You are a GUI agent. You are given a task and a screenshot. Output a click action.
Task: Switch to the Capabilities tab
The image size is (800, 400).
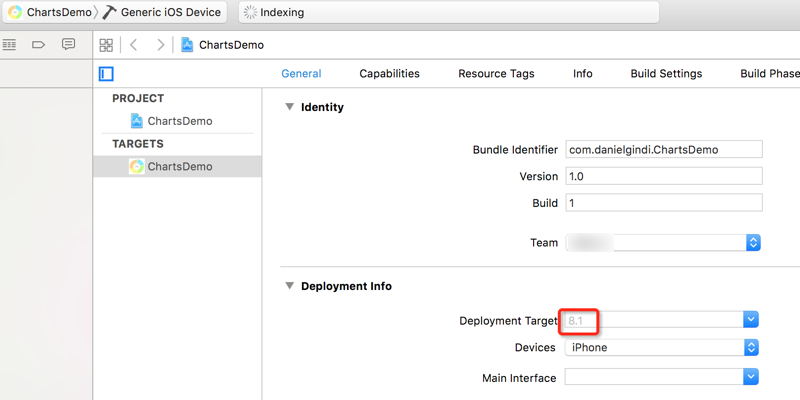(389, 73)
